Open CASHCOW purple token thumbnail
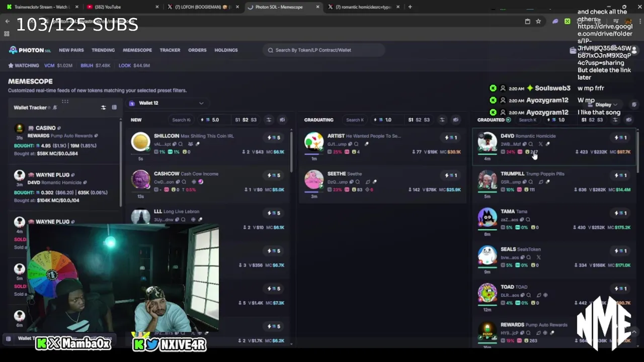The width and height of the screenshot is (644, 362). click(x=140, y=179)
